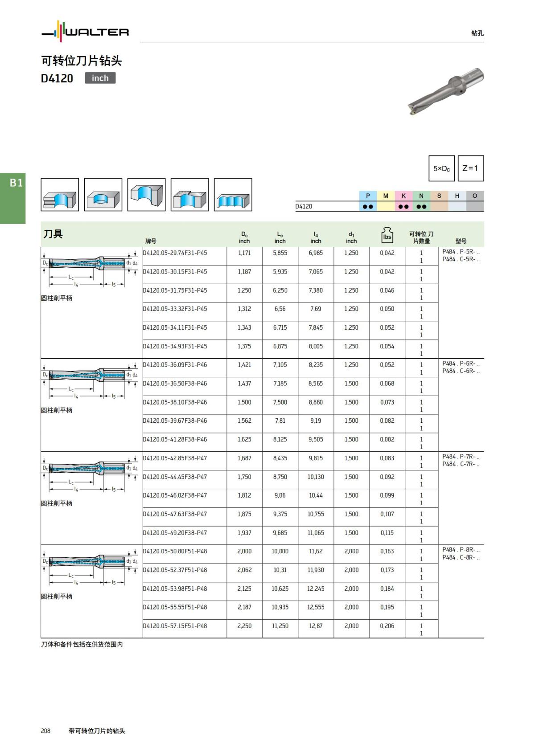Click the D4120 label in material table
The image size is (535, 756).
[304, 206]
